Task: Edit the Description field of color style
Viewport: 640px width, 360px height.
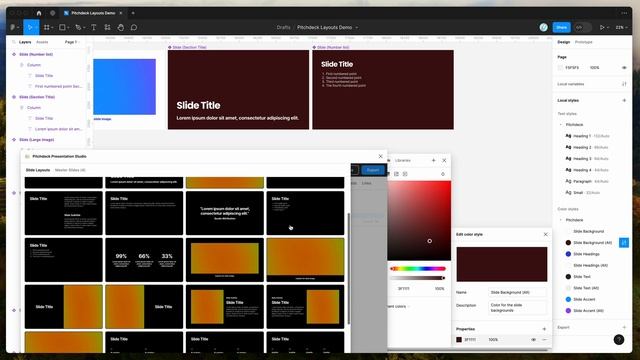Action: (x=517, y=308)
